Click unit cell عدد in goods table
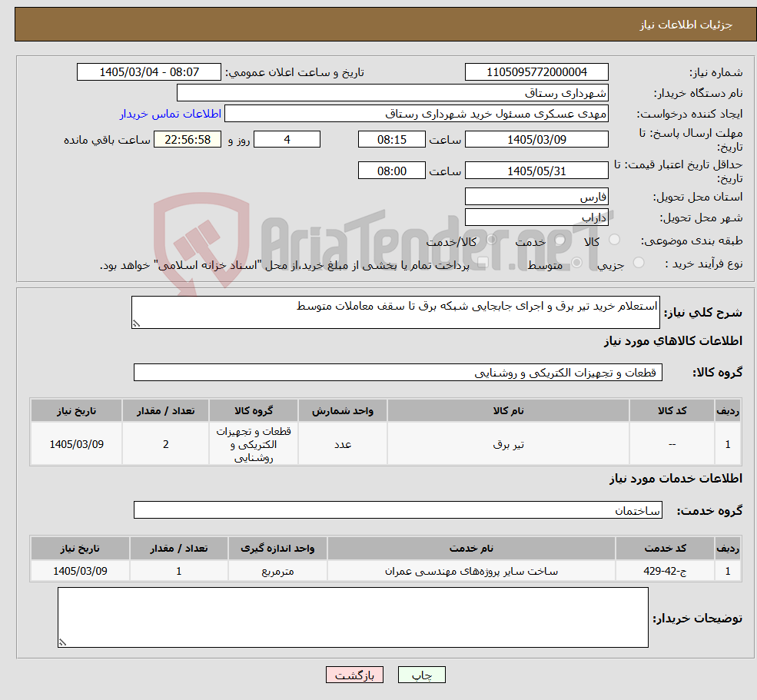The height and width of the screenshot is (700, 757). click(x=342, y=444)
